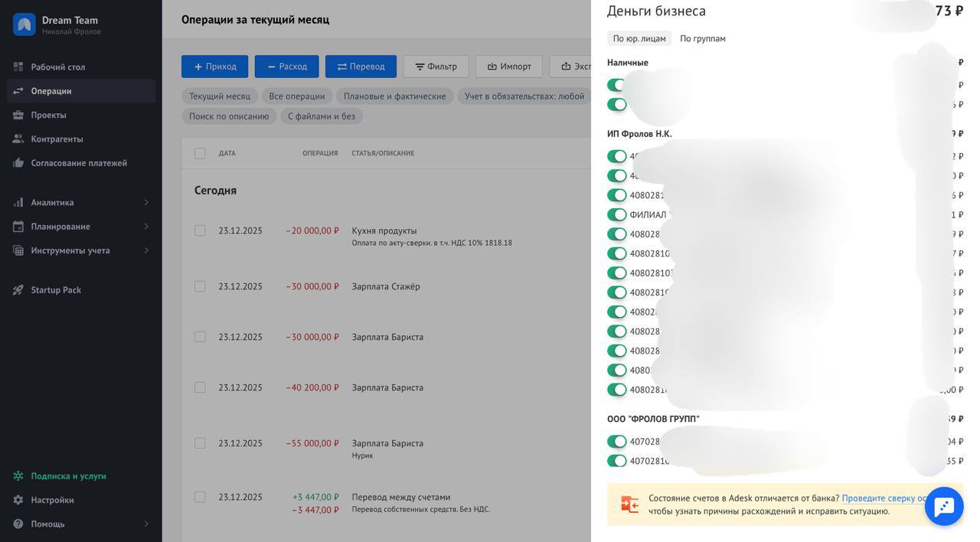Open the chat support bubble icon
Screen dimensions: 980x542
click(943, 506)
